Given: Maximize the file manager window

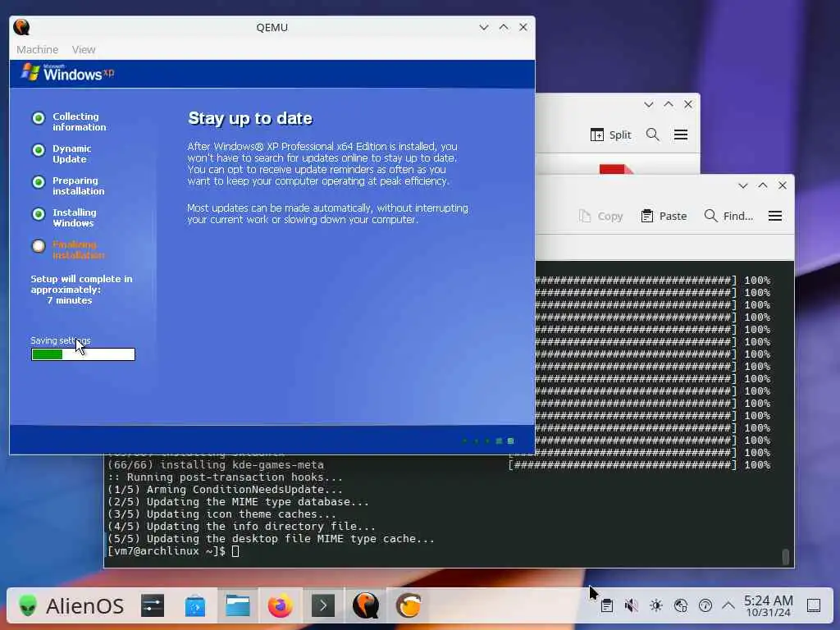Looking at the screenshot, I should pyautogui.click(x=669, y=104).
